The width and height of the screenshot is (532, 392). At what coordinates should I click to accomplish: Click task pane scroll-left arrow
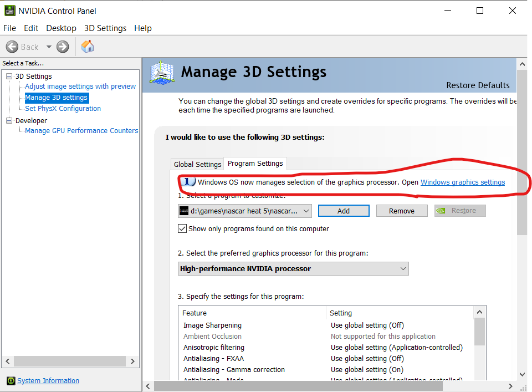[7, 361]
